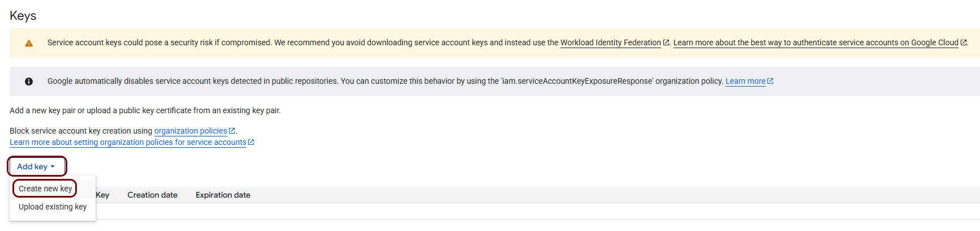Click external-link icon after Workload Identity Federation
The height and width of the screenshot is (231, 980).
click(x=666, y=42)
